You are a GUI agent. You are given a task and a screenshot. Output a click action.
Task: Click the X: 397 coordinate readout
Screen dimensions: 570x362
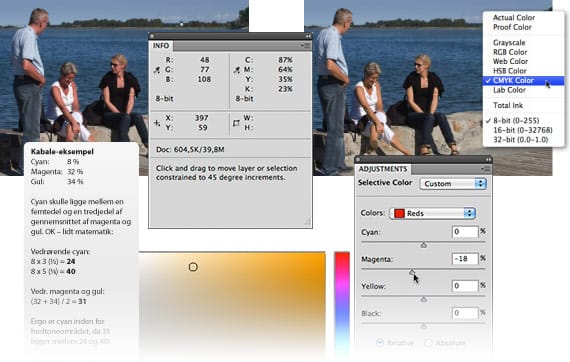click(x=187, y=118)
